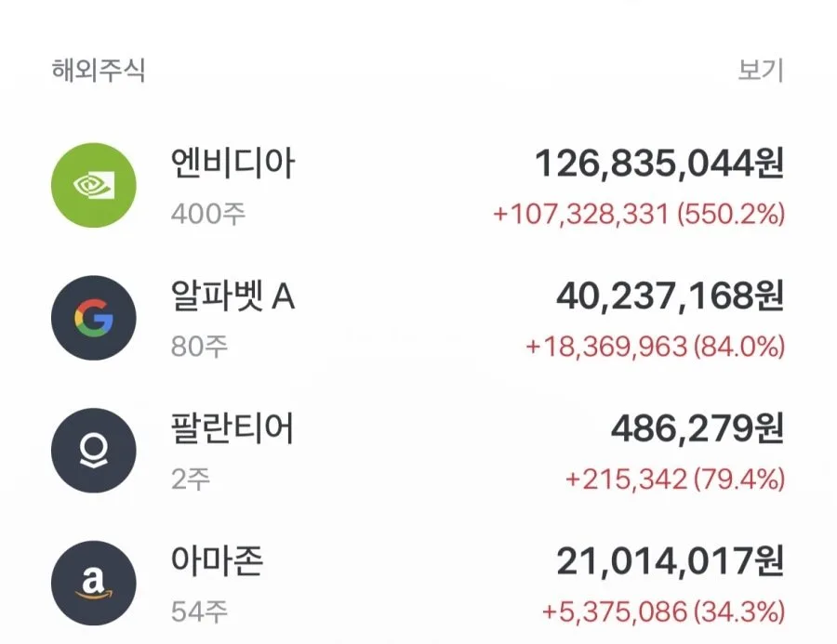Tap NVIDIA profit +107,328,331 (550.2%)
This screenshot has height=644, width=837.
click(639, 214)
